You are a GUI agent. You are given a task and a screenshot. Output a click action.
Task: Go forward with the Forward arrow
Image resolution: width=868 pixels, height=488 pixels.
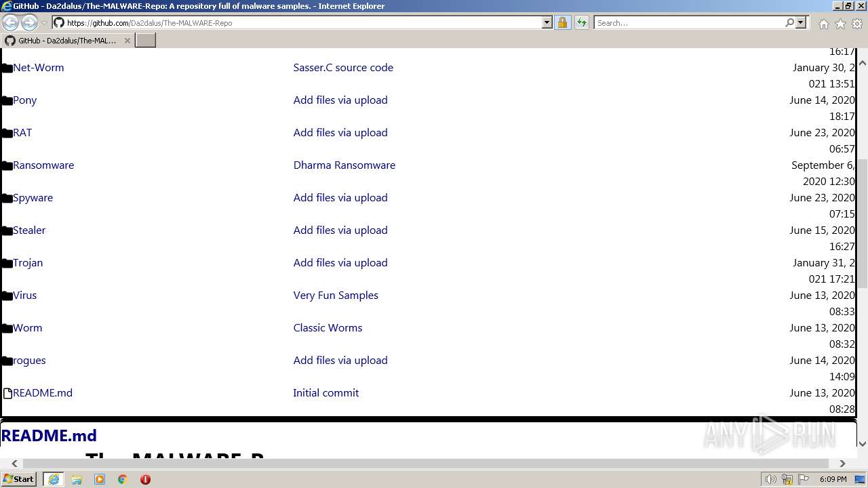pos(29,22)
